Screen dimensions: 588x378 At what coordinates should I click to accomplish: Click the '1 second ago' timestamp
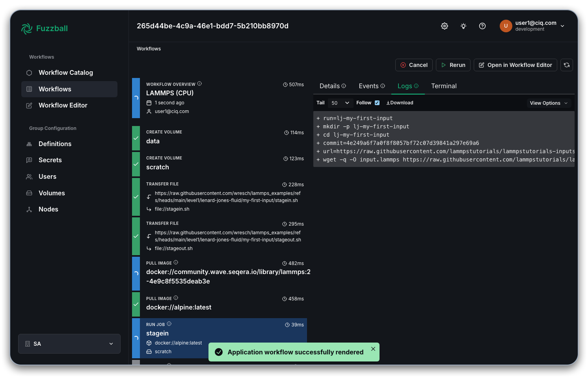pos(169,103)
